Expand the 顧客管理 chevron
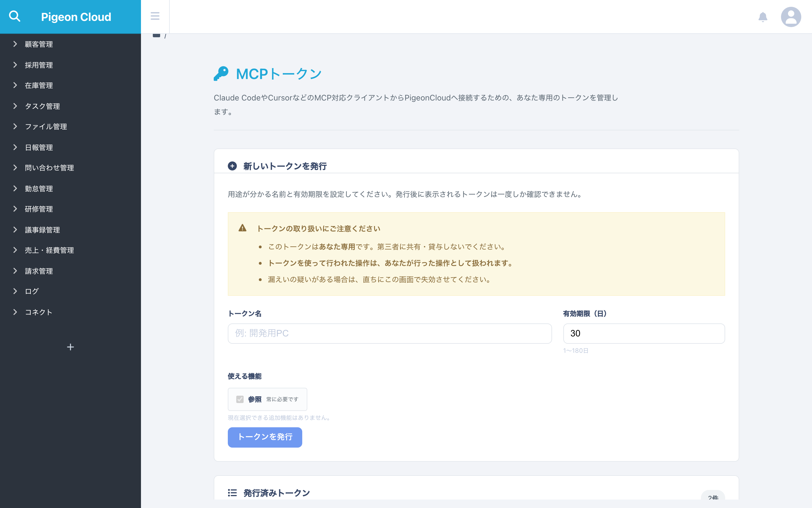The image size is (812, 508). point(15,44)
